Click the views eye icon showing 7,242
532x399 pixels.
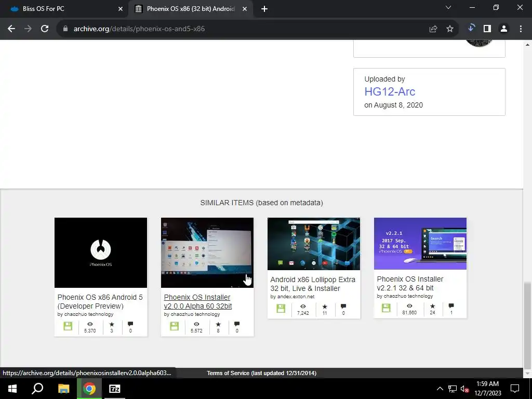pos(303,307)
